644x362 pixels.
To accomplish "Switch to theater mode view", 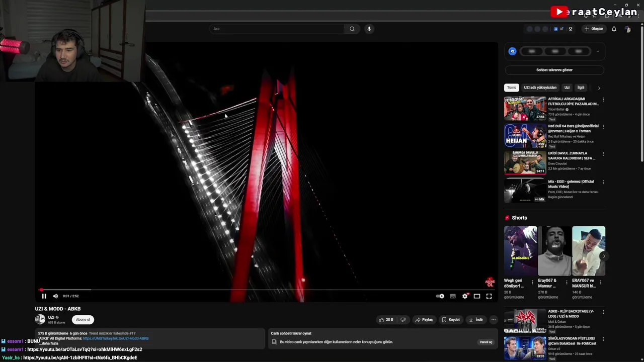I will (477, 296).
